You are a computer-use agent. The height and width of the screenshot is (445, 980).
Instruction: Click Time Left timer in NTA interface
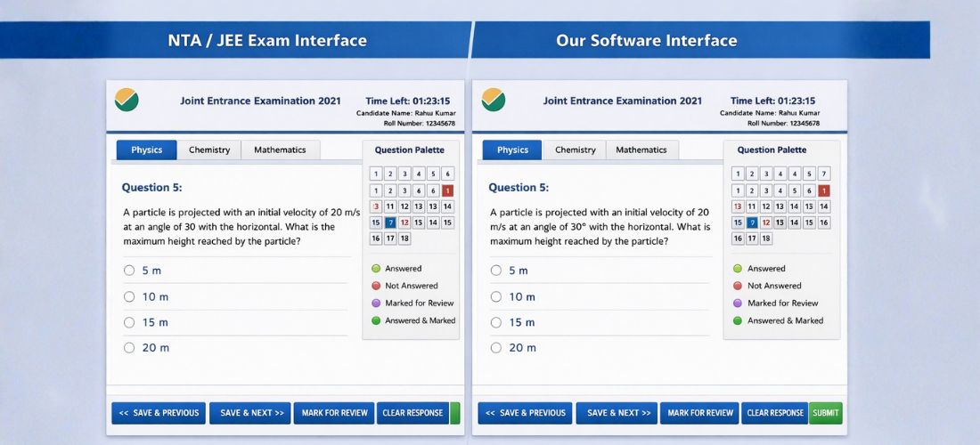coord(407,101)
